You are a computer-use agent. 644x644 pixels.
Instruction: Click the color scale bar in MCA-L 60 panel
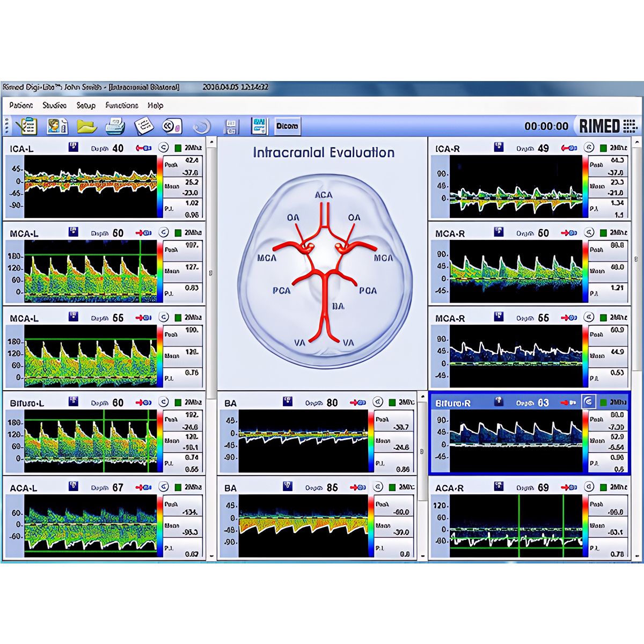click(x=160, y=271)
